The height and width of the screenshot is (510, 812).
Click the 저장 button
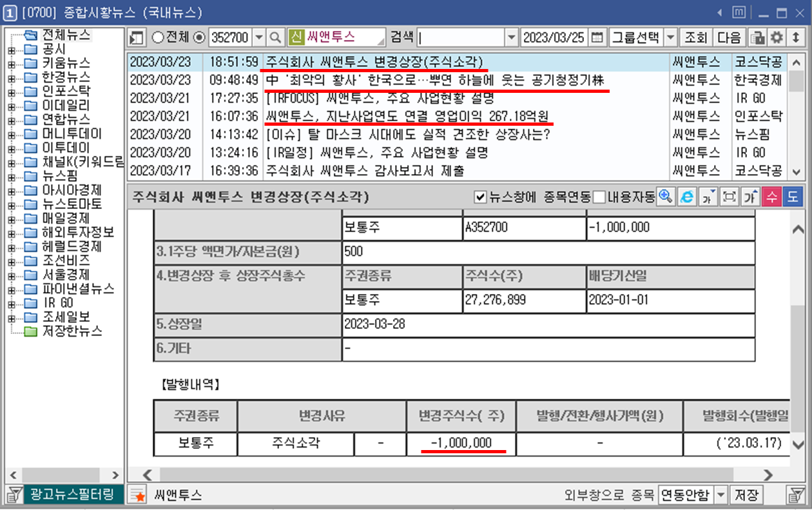click(747, 495)
